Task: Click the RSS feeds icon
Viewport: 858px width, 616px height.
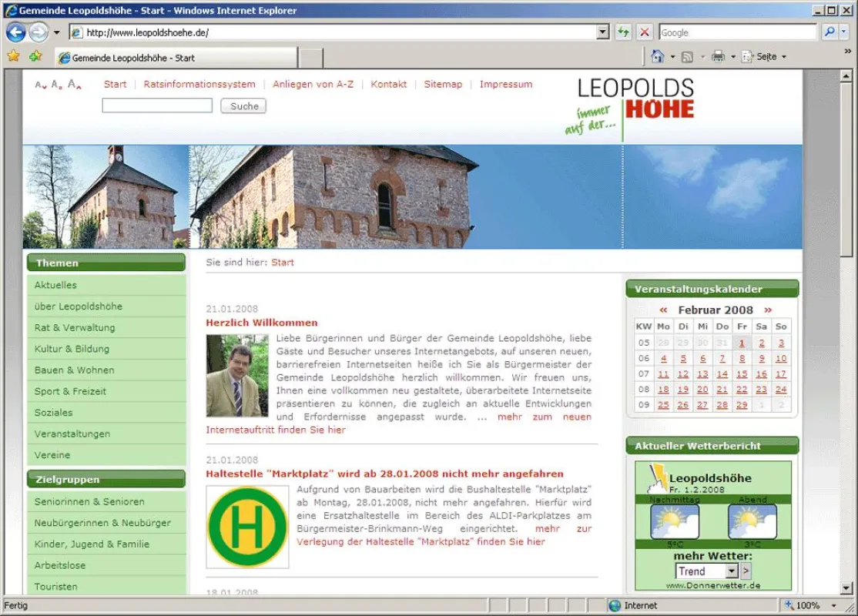Action: (687, 57)
